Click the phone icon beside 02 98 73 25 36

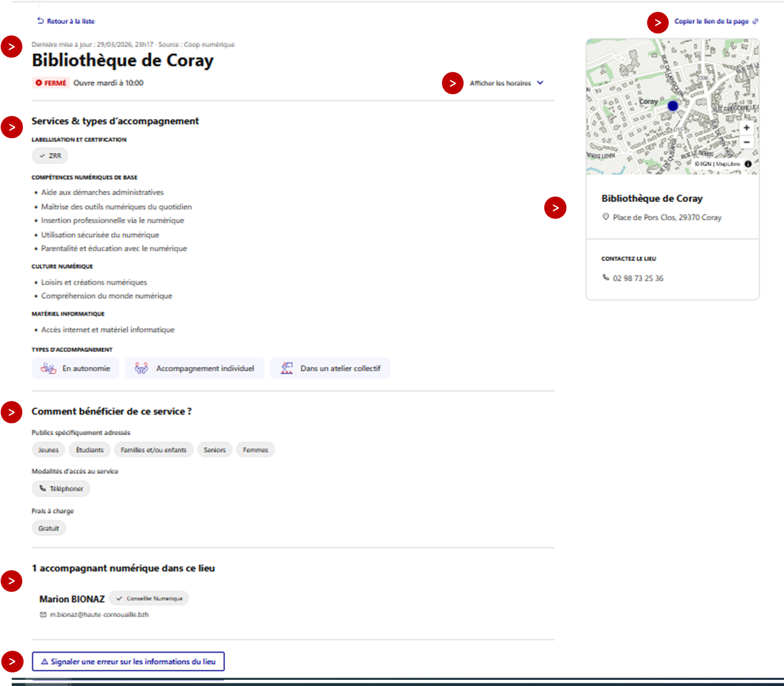tap(606, 278)
